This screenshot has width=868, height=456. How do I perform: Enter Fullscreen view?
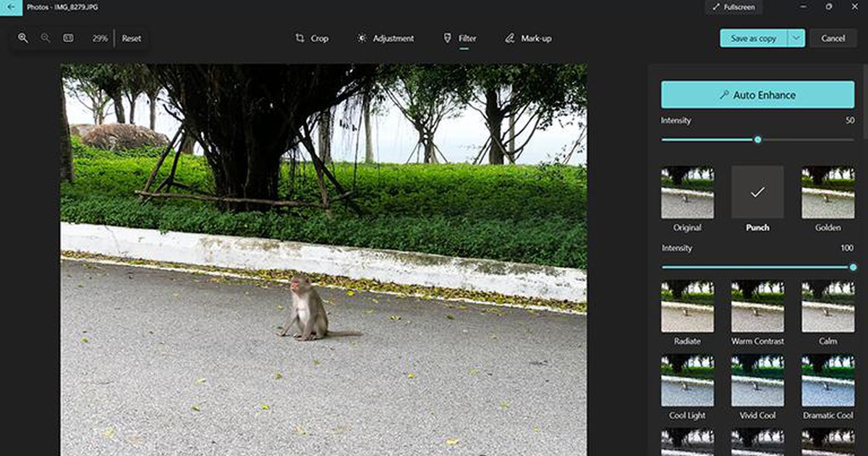pyautogui.click(x=733, y=7)
